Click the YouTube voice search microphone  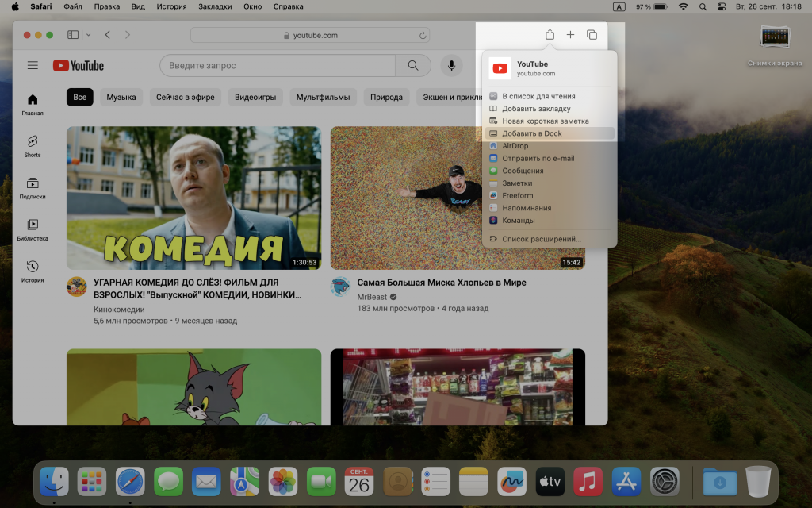[x=451, y=66]
